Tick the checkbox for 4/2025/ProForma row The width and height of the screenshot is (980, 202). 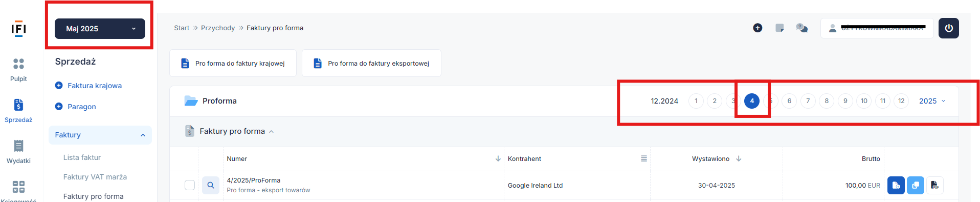click(x=190, y=185)
